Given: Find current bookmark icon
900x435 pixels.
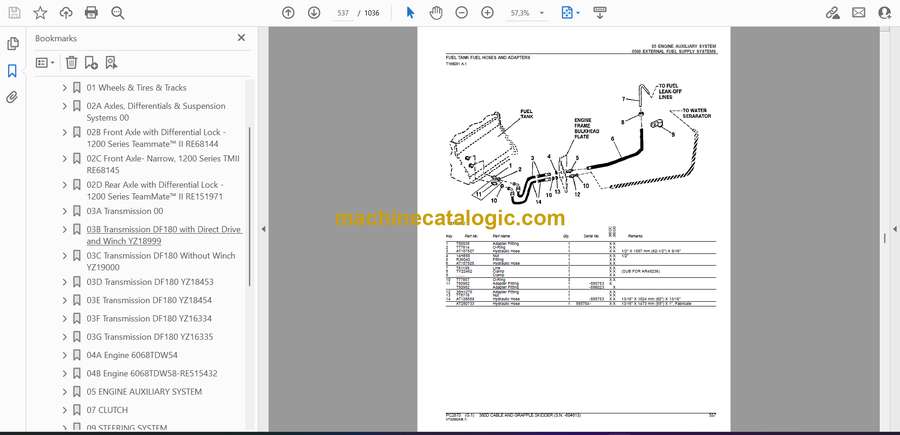Looking at the screenshot, I should click(111, 63).
